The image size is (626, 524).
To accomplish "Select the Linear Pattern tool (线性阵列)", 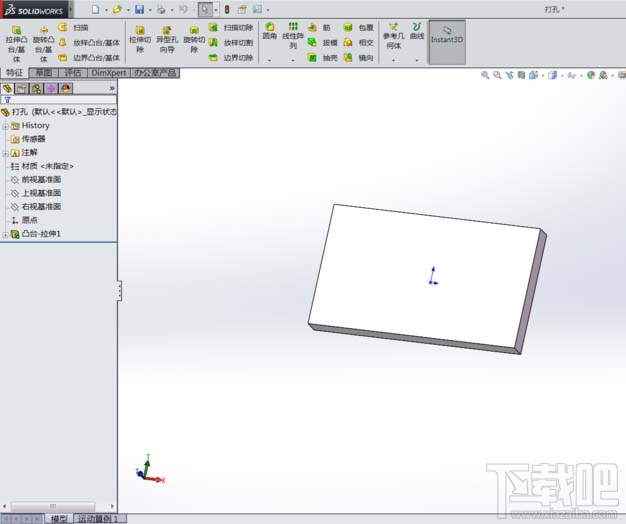I will coord(293,35).
